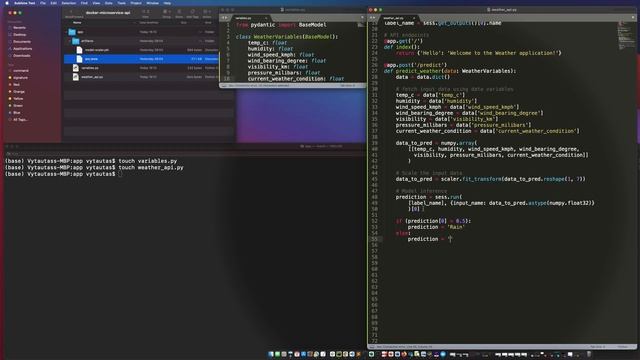Close the variables.py tab

point(266,18)
